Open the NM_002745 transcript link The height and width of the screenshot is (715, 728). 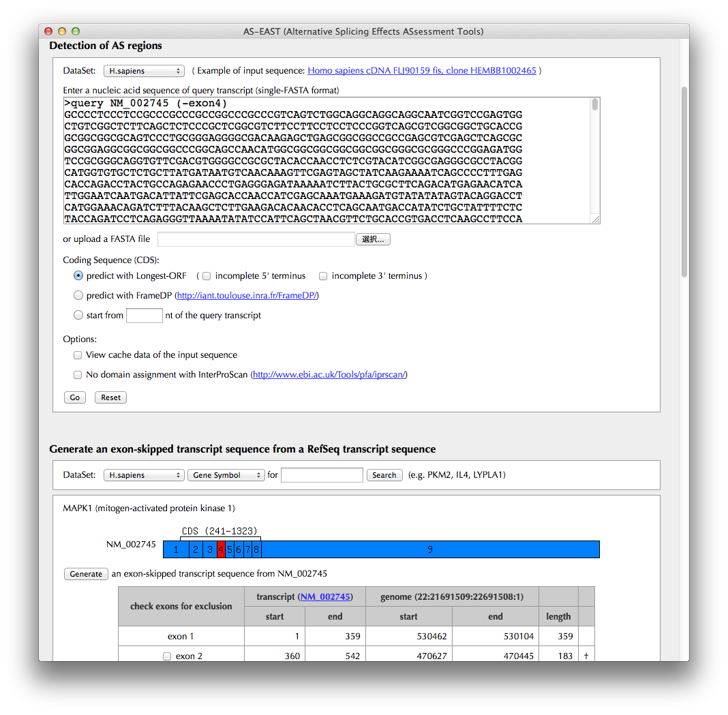(x=325, y=597)
